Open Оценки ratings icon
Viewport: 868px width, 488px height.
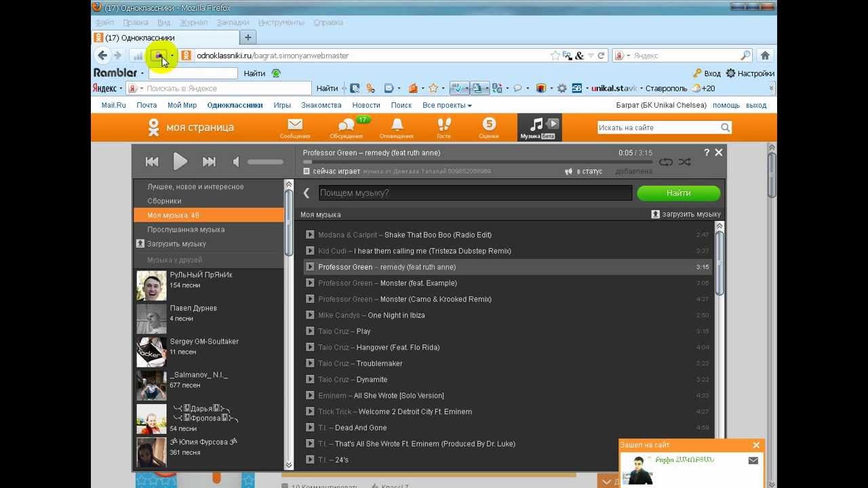(489, 127)
